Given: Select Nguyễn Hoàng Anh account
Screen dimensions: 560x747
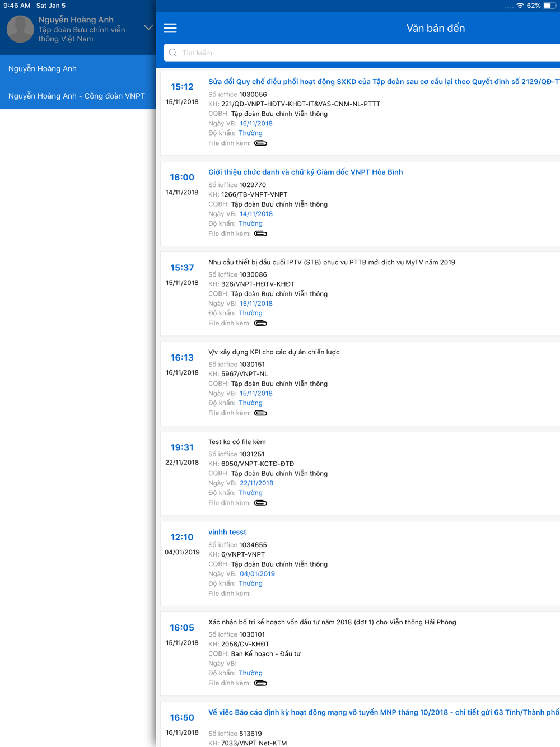Looking at the screenshot, I should tap(78, 68).
